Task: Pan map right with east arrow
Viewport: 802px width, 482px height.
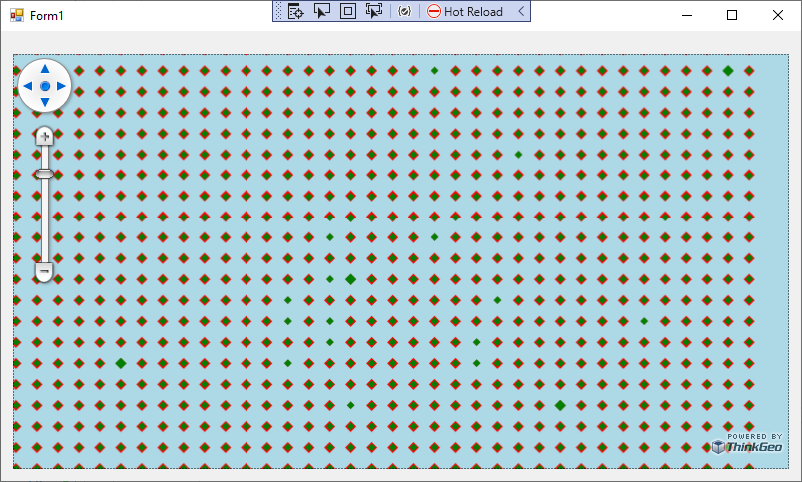Action: pos(61,86)
